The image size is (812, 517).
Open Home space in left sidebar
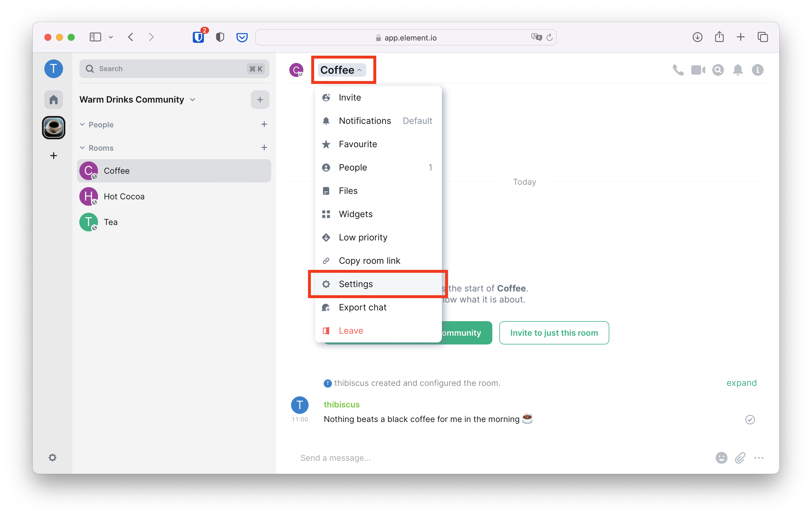pos(54,100)
